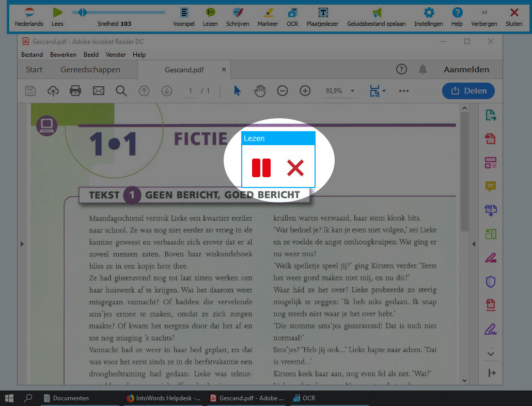Click Geluidsbestand opslaan icon
532x406 pixels.
click(x=376, y=17)
